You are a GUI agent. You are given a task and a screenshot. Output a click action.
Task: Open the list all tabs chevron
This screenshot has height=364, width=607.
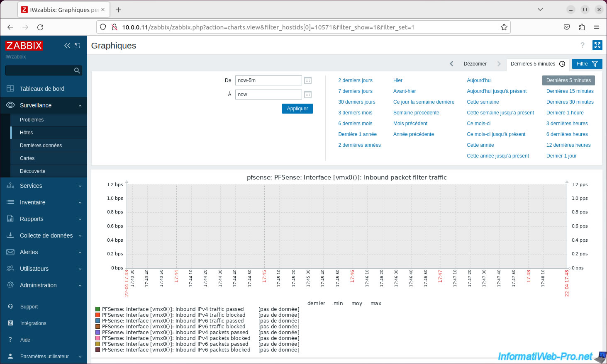(x=540, y=9)
